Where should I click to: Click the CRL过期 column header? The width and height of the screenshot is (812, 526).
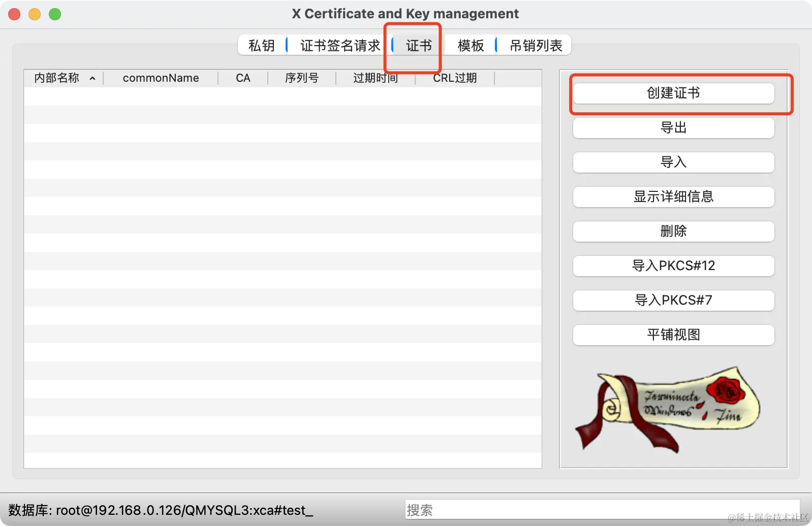coord(455,78)
